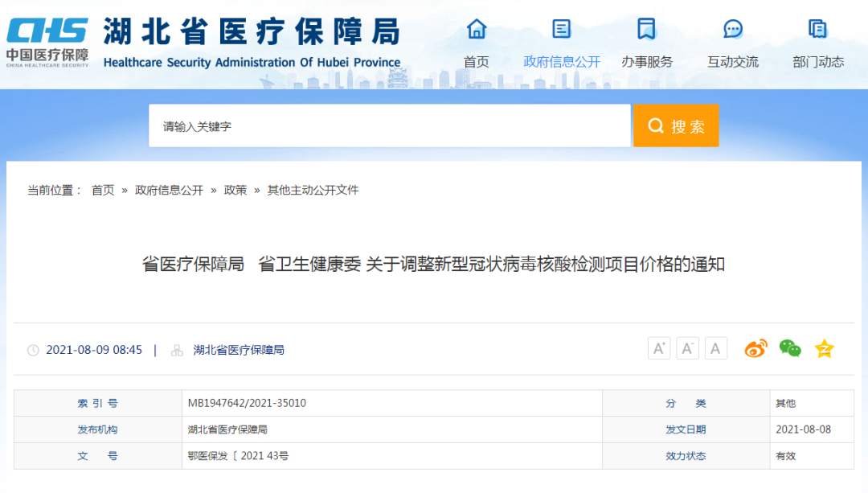
Task: Click the article title about 核酸检测项目价格
Action: [433, 265]
